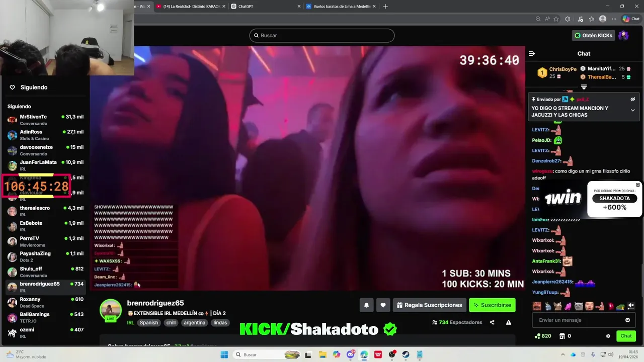
Task: Open the argentina tag
Action: pyautogui.click(x=194, y=323)
